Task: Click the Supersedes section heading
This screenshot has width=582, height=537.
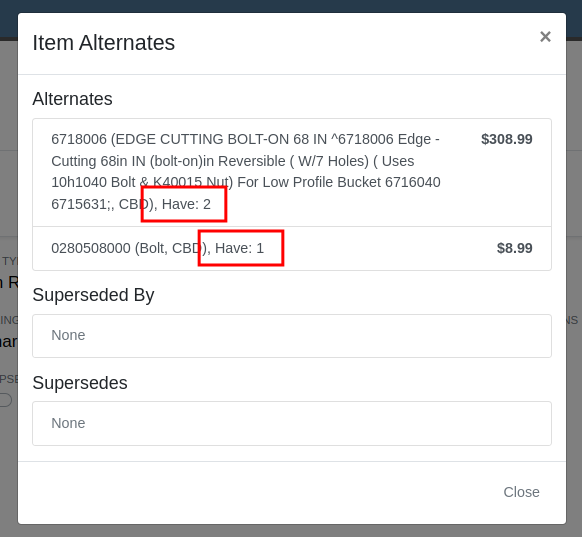Action: coord(80,383)
